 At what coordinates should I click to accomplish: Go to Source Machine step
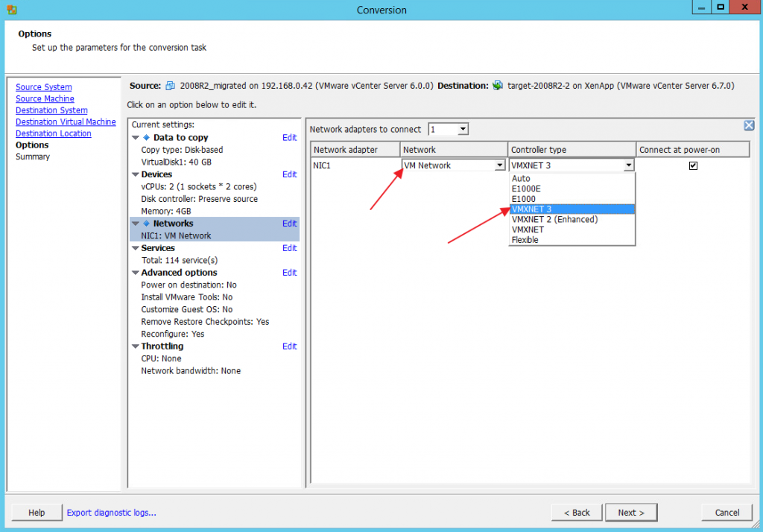pyautogui.click(x=45, y=99)
